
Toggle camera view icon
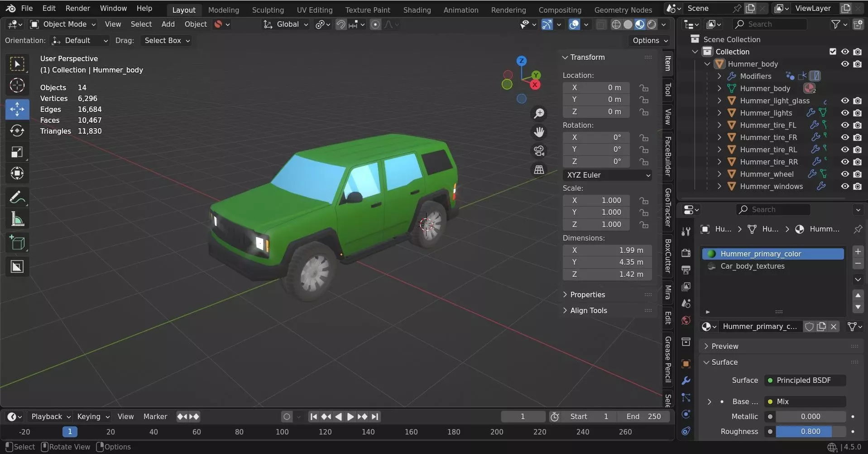tap(539, 151)
